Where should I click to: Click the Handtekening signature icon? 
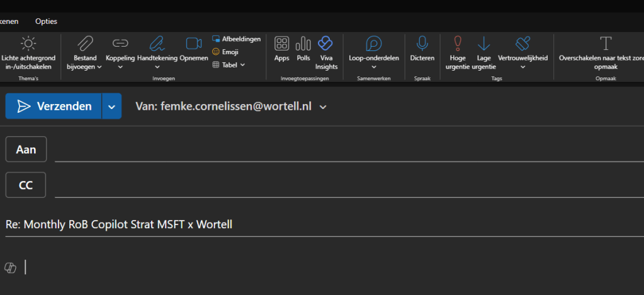click(157, 43)
